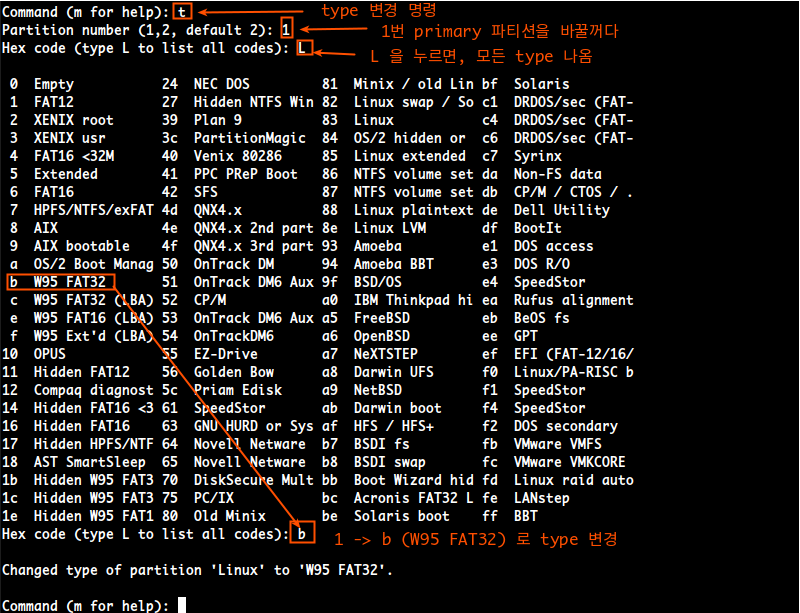Click the '4e QNX4.x 2nd part' entry
Image resolution: width=800 pixels, height=613 pixels.
coord(238,228)
